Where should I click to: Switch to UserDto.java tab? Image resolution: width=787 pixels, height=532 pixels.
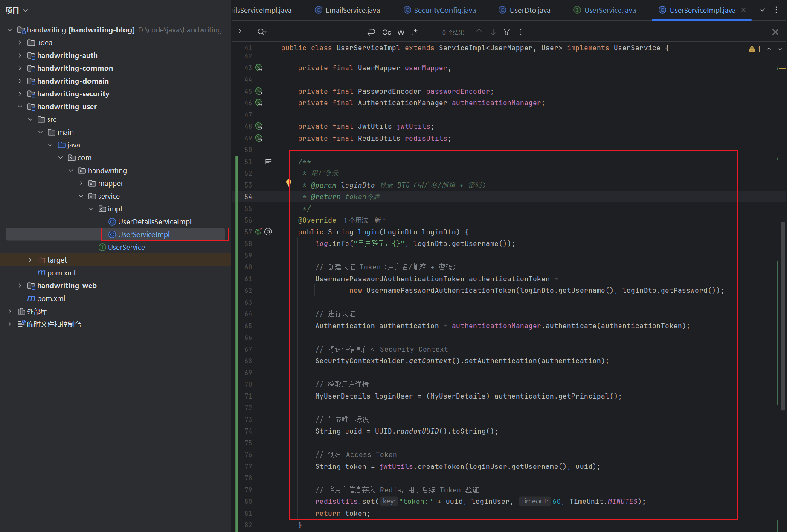(525, 10)
